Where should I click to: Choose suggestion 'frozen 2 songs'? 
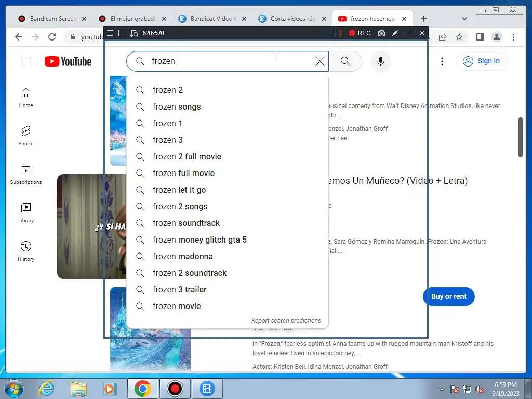click(x=228, y=206)
